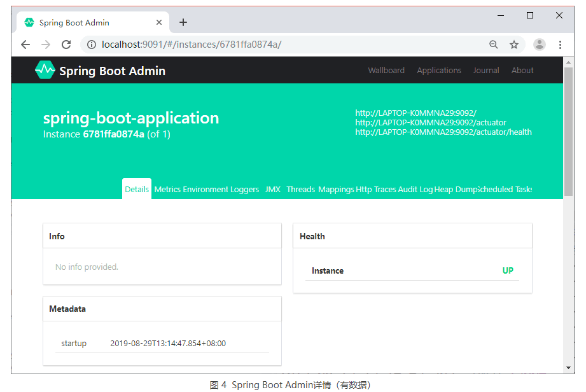Screen dimensions: 586x392
Task: Click the Info card header
Action: pos(162,236)
